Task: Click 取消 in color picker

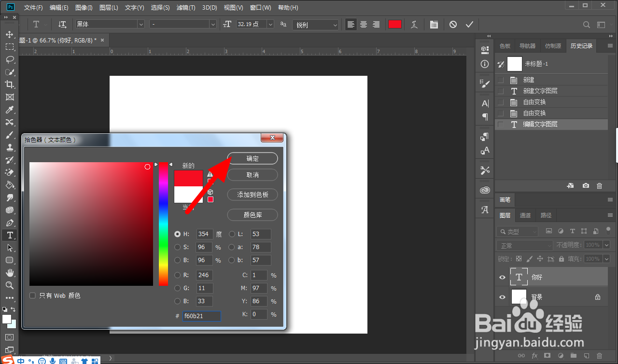Action: click(253, 175)
